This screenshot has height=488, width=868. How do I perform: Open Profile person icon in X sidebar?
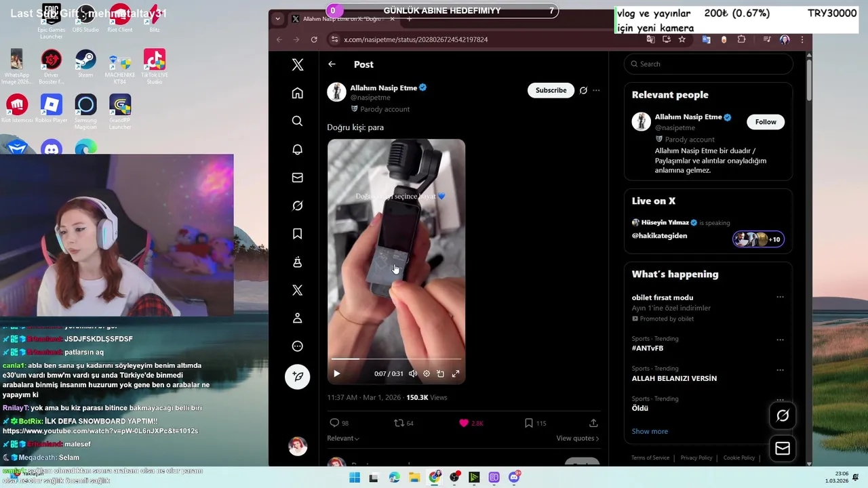(297, 318)
